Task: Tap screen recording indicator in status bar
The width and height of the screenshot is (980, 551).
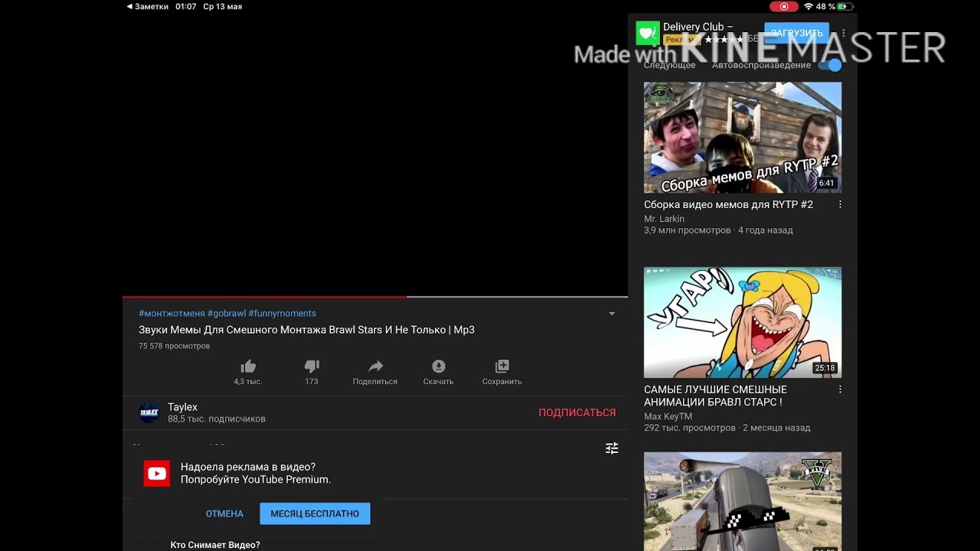Action: pyautogui.click(x=784, y=7)
